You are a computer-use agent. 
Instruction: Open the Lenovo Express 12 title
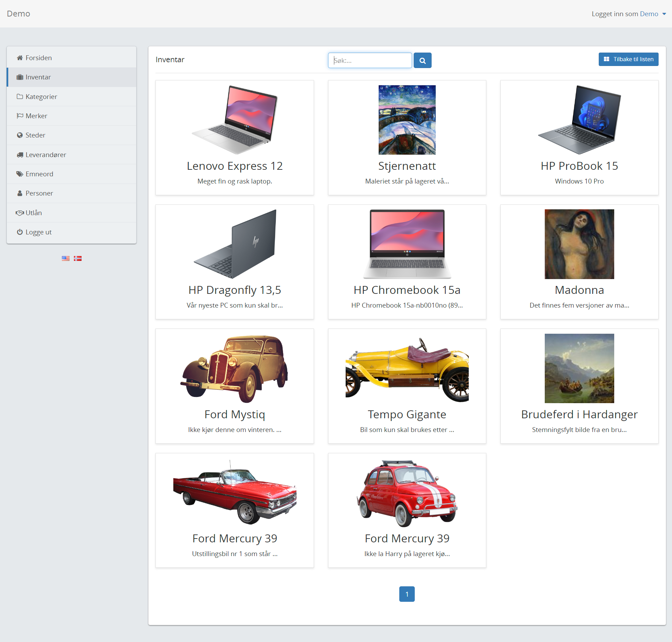[235, 166]
